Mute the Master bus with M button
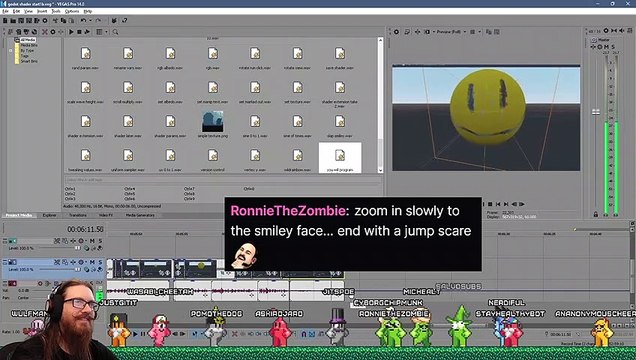This screenshot has width=636, height=360. tap(607, 47)
